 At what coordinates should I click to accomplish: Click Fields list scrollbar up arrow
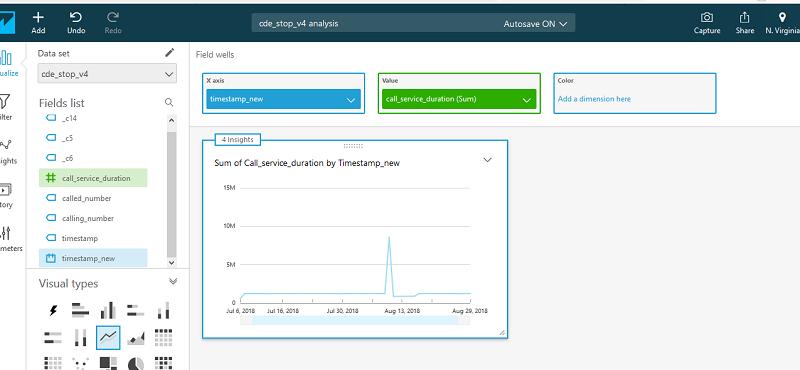click(x=171, y=120)
